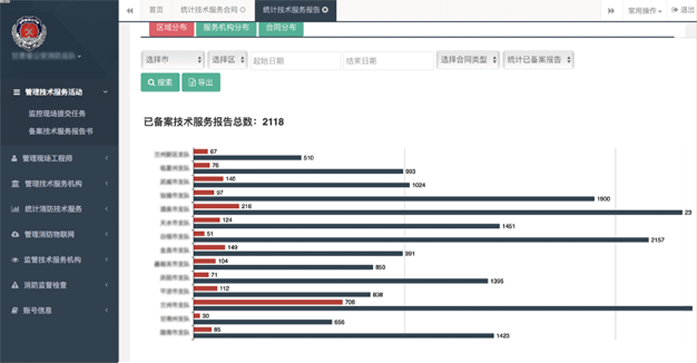Image resolution: width=697 pixels, height=363 pixels.
Task: Click the chart value label 30
Action: (205, 316)
